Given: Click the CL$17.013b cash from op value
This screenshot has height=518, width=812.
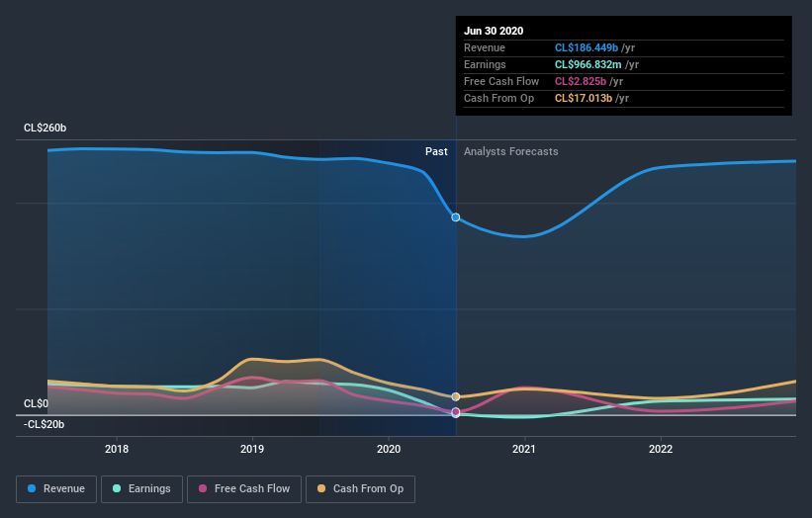Looking at the screenshot, I should (584, 98).
